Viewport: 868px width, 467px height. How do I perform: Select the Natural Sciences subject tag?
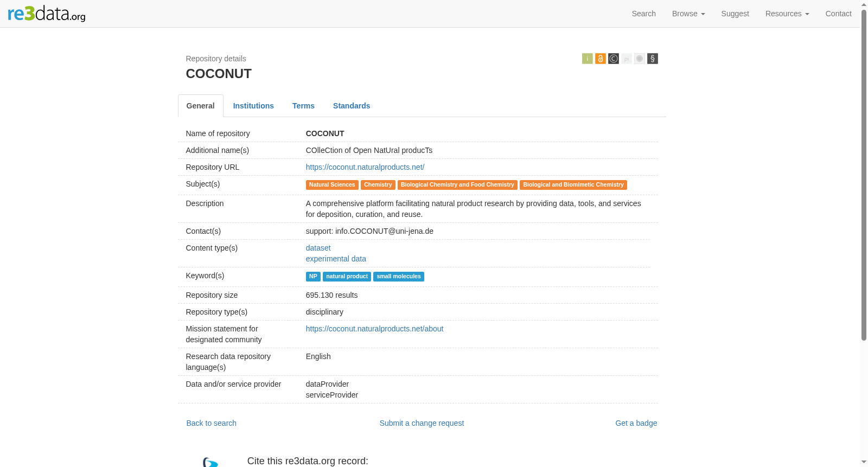pyautogui.click(x=332, y=185)
